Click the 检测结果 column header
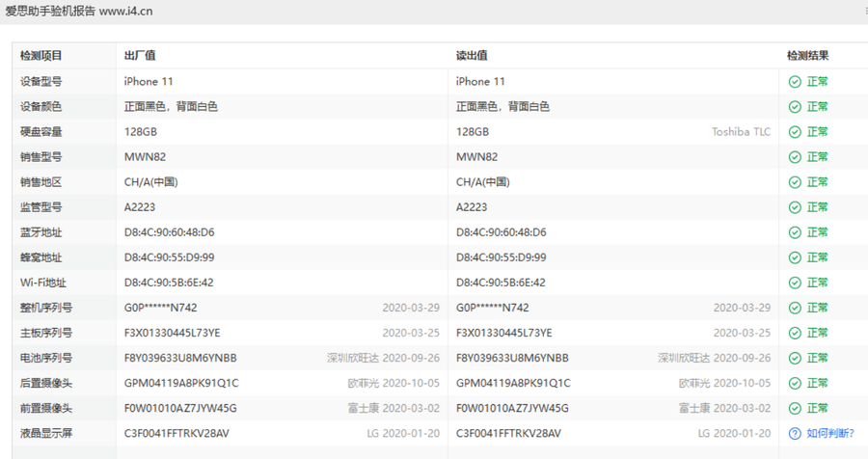This screenshot has height=459, width=868. 807,55
